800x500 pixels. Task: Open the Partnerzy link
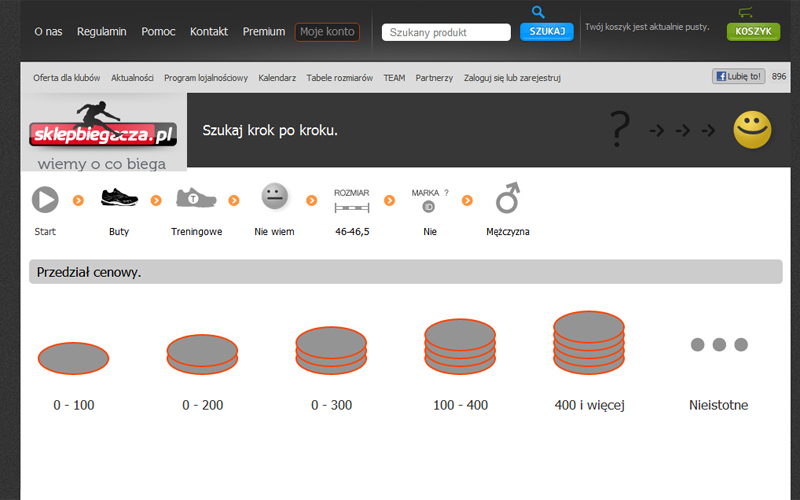434,78
